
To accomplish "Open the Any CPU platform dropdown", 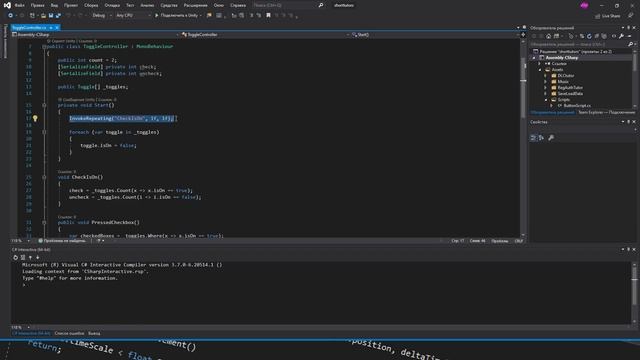I will coord(133,16).
